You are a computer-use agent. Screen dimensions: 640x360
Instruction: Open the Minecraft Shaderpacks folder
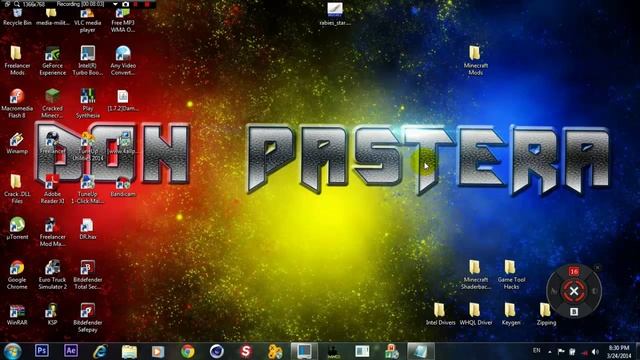click(x=476, y=275)
